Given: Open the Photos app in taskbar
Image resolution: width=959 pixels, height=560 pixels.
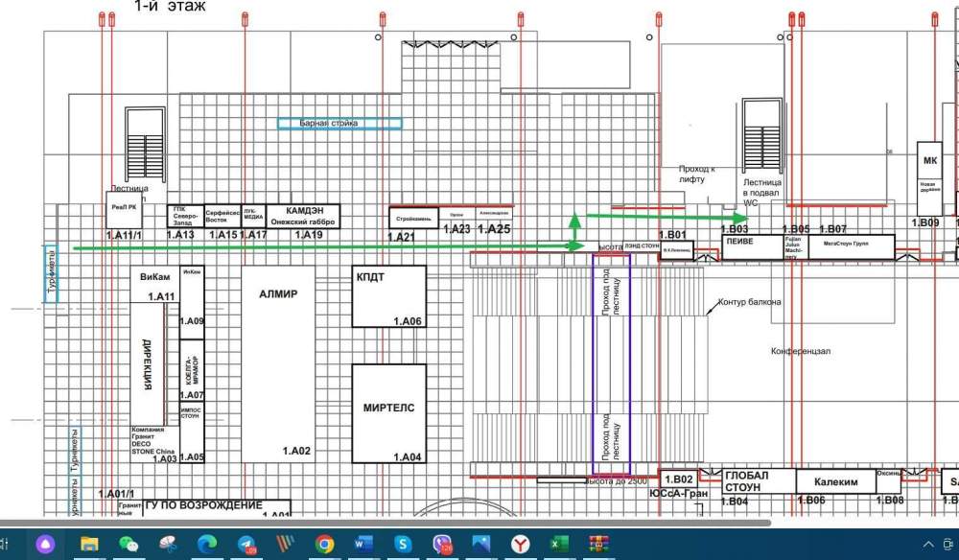Looking at the screenshot, I should [480, 544].
